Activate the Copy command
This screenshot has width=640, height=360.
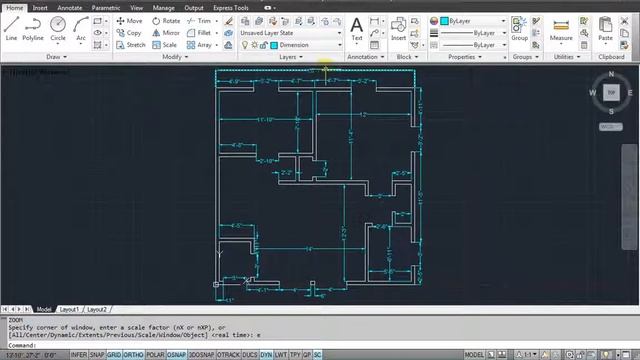(129, 33)
